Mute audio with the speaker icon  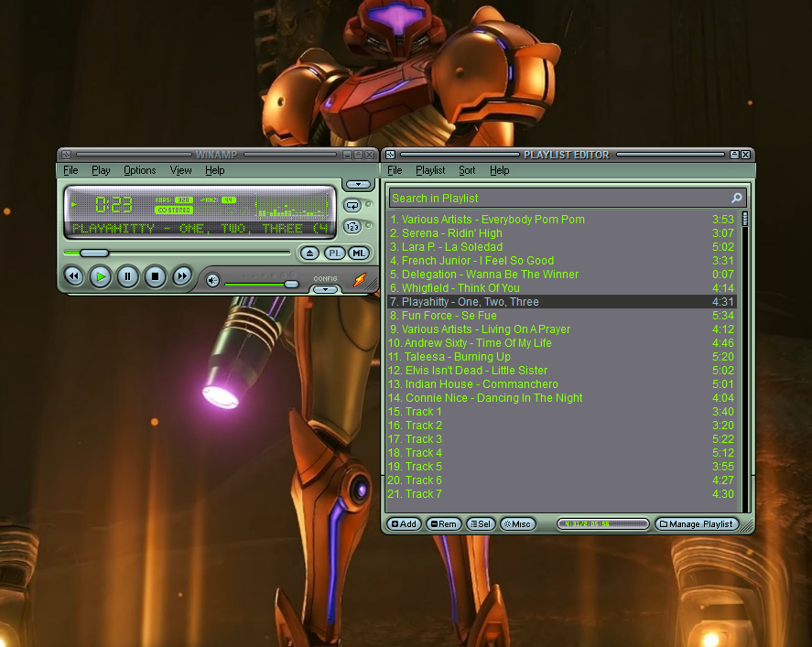[x=212, y=281]
